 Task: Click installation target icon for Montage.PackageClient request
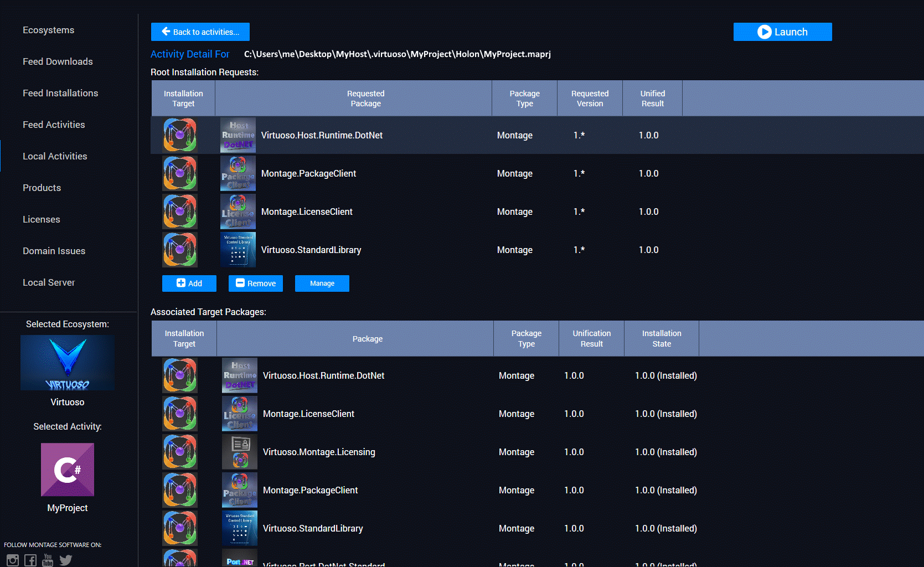click(x=180, y=173)
